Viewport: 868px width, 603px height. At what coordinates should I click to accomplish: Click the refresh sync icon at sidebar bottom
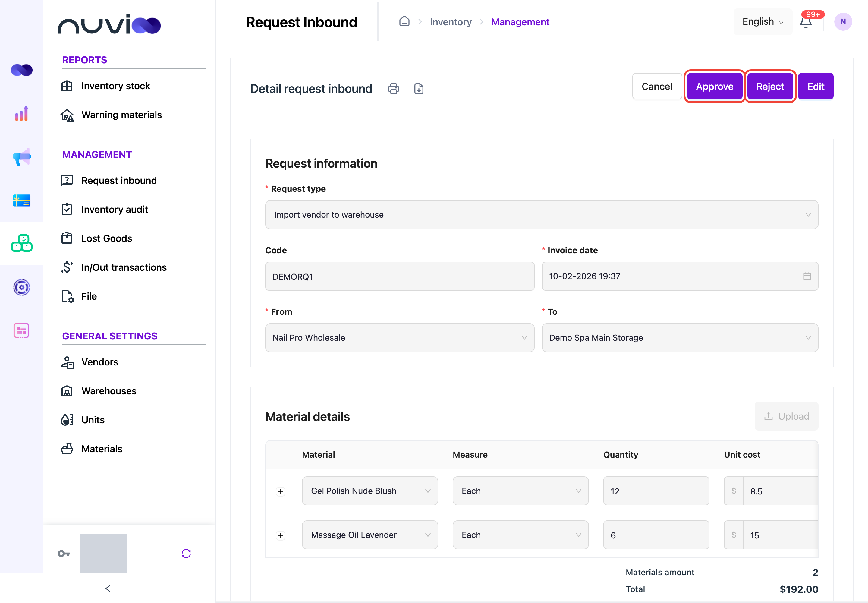pyautogui.click(x=186, y=554)
